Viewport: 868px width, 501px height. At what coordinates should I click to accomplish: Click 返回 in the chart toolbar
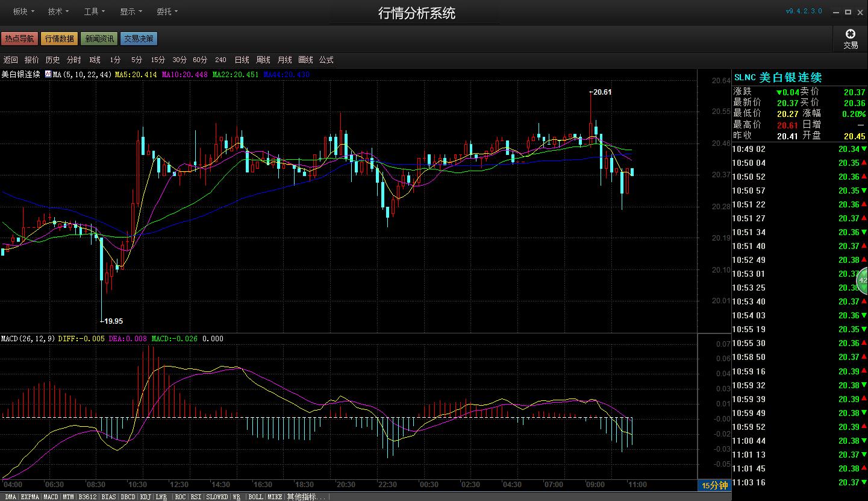click(x=11, y=60)
